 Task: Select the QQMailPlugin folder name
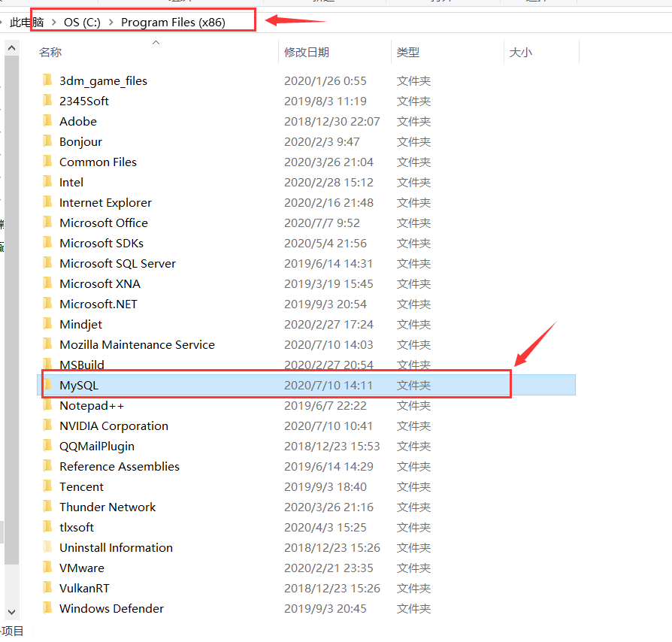click(x=97, y=446)
